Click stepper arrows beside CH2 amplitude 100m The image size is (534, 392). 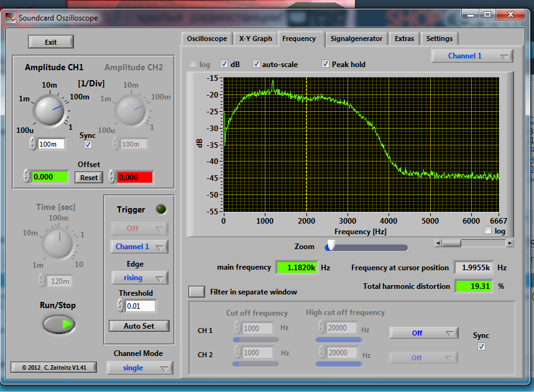pyautogui.click(x=116, y=144)
